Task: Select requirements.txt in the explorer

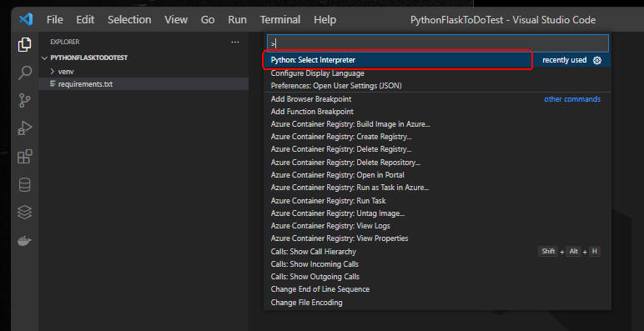Action: point(143,84)
